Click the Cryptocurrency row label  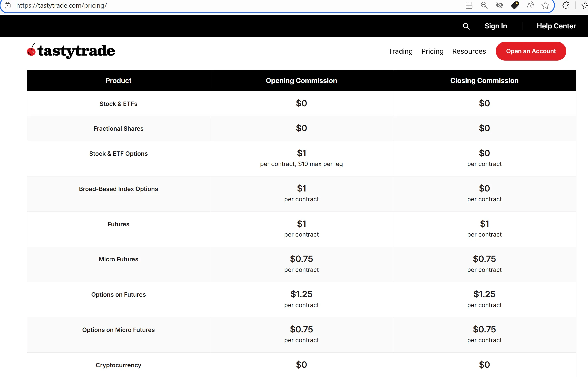coord(118,365)
